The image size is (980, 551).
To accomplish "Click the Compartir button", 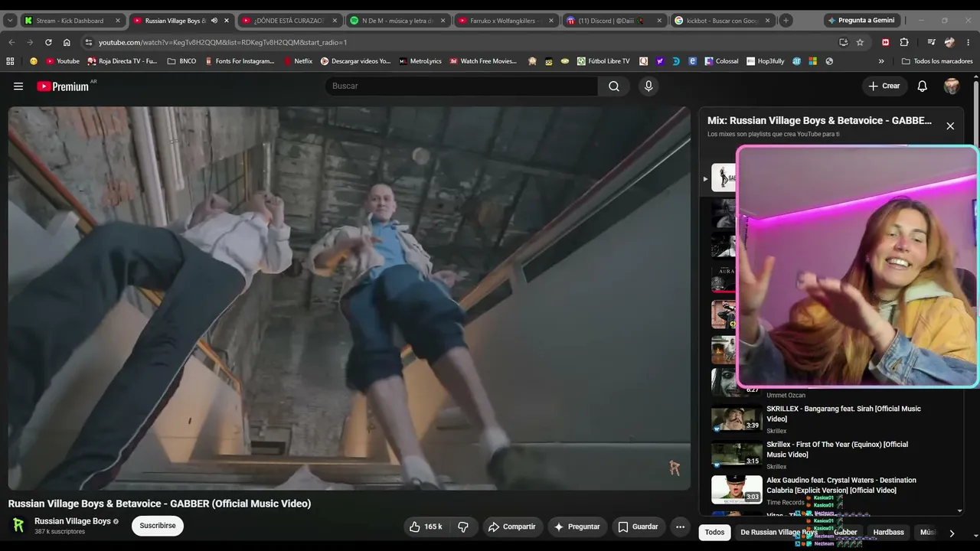I will 512,527.
